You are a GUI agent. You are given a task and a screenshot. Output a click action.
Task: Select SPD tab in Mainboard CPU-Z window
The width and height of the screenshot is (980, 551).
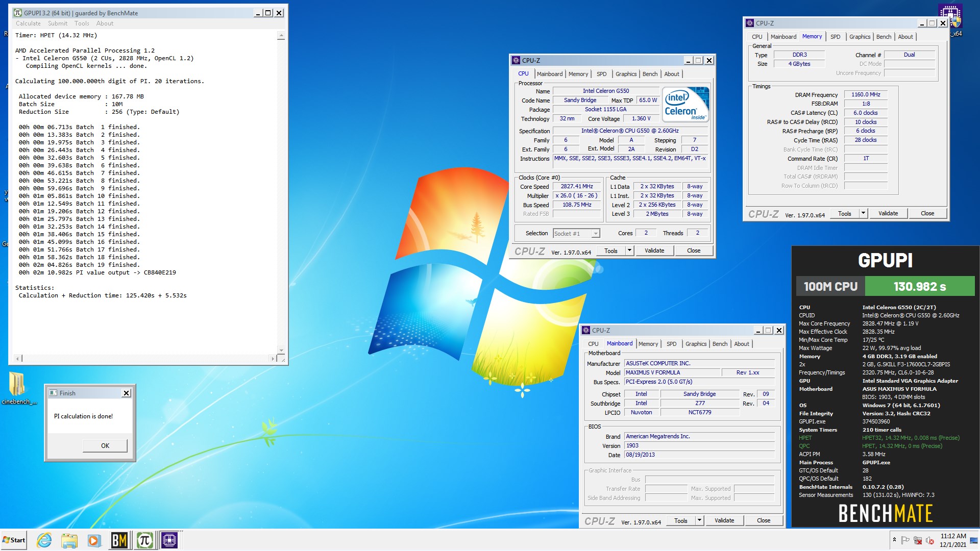pos(672,344)
